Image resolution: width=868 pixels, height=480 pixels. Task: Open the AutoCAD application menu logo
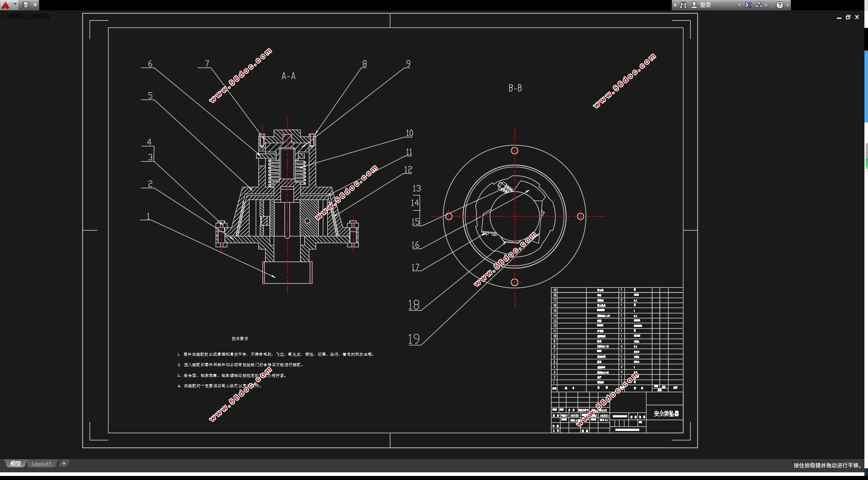(5, 5)
